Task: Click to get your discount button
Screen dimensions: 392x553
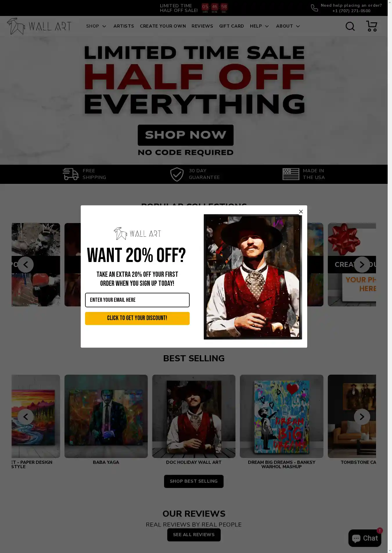Action: 137,318
